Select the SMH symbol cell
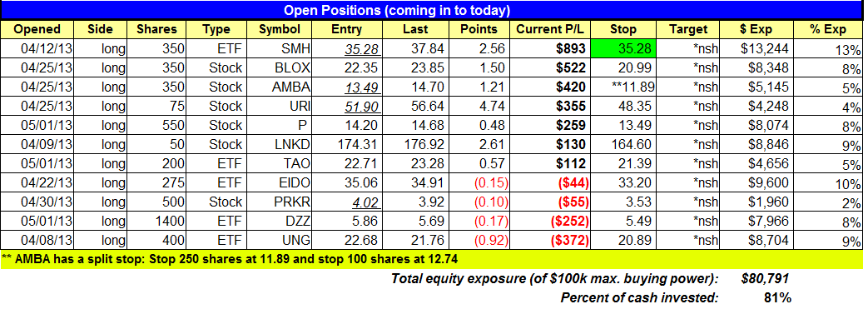 pos(280,49)
